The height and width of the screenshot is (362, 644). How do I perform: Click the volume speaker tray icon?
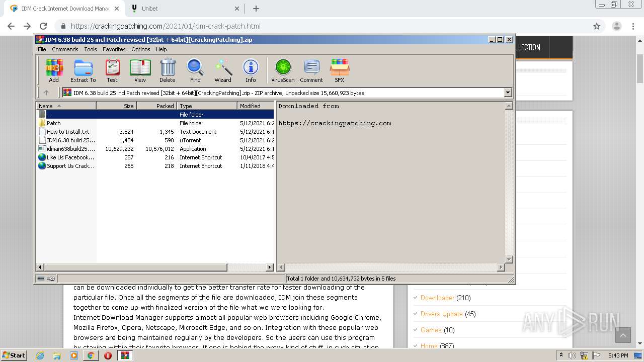point(572,355)
